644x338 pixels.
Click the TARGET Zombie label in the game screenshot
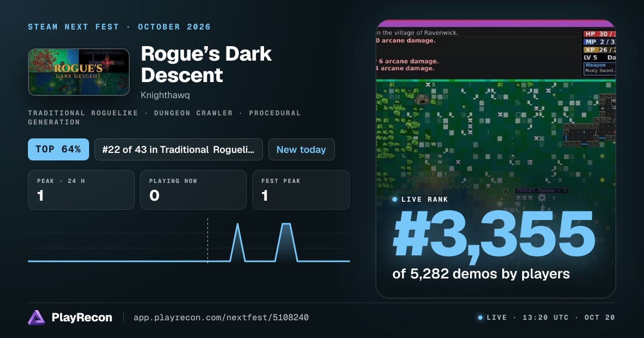[x=542, y=190]
